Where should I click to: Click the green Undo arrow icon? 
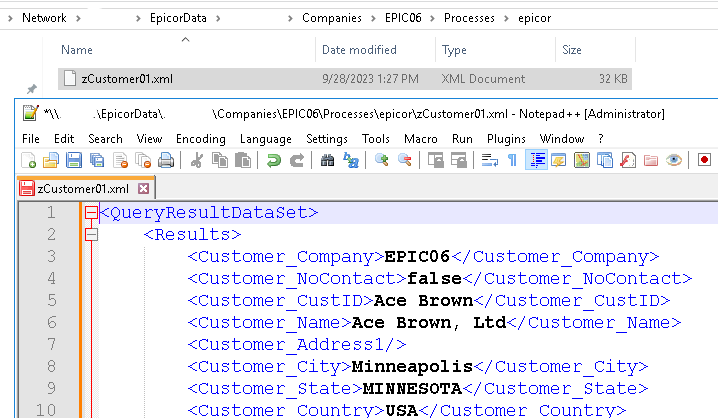pyautogui.click(x=274, y=160)
